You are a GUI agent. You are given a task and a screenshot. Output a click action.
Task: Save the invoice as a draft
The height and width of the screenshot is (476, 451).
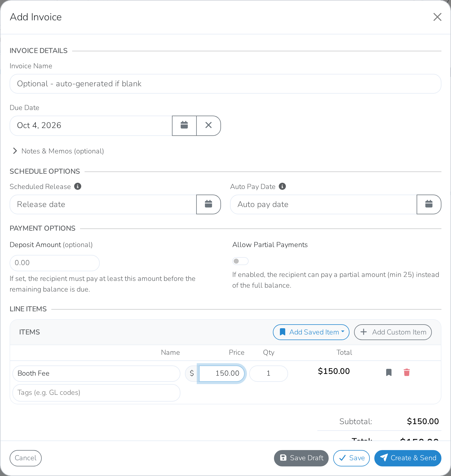[x=301, y=458]
